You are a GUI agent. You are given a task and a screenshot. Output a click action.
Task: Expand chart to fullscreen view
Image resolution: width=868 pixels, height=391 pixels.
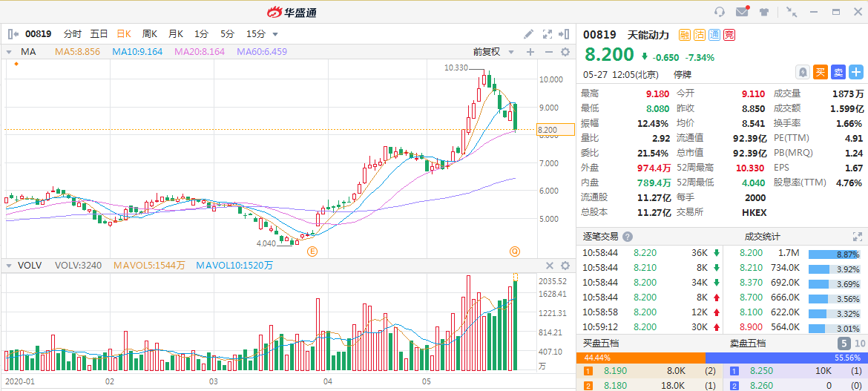click(x=548, y=34)
